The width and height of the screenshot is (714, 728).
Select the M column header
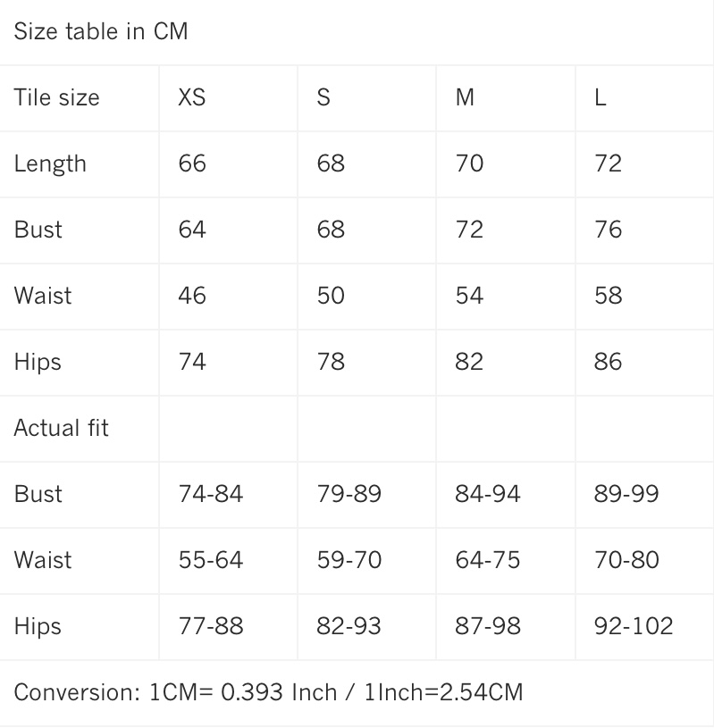click(465, 97)
